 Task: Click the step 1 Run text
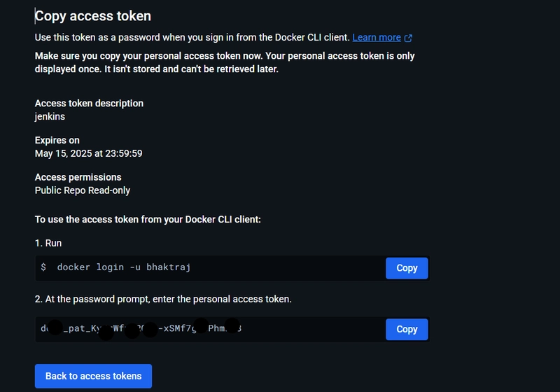click(48, 243)
